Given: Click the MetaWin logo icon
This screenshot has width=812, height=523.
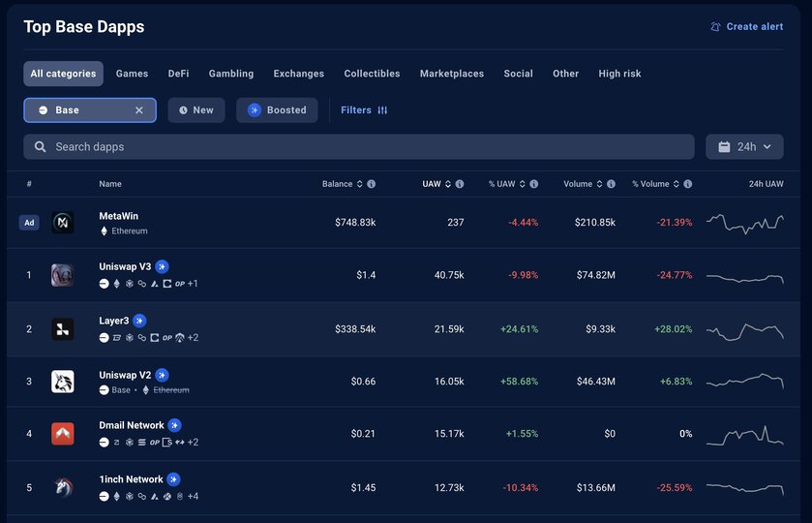Looking at the screenshot, I should point(63,223).
